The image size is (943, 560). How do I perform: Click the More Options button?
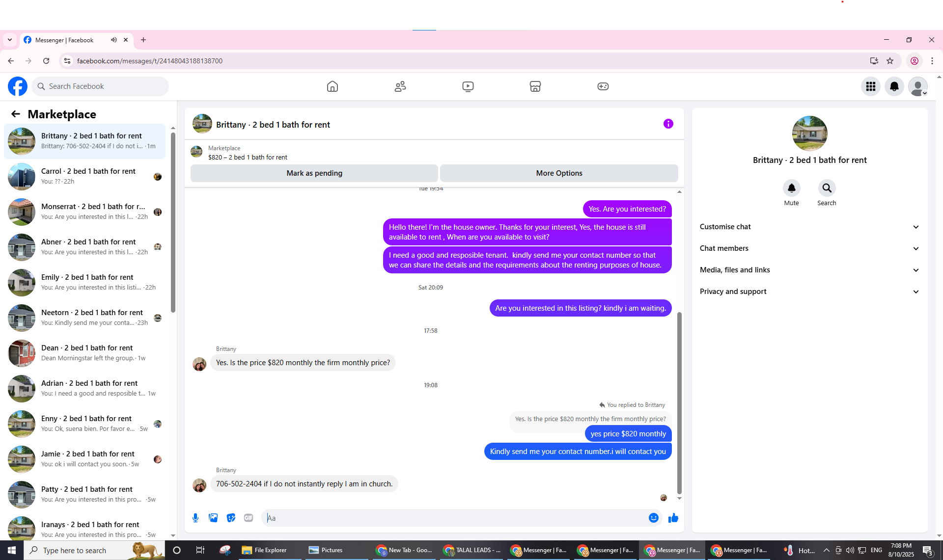pos(559,173)
